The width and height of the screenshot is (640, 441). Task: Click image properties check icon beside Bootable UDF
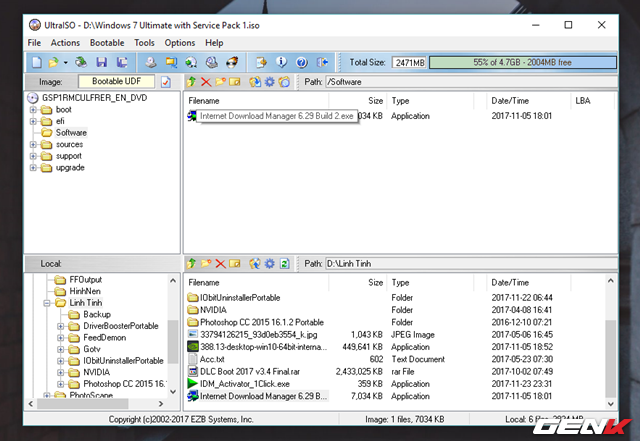coord(166,82)
